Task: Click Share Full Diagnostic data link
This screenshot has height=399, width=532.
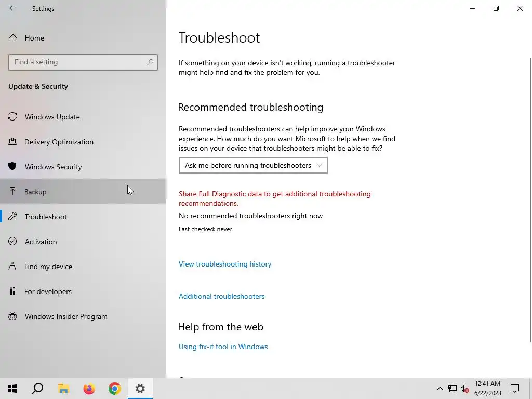Action: pyautogui.click(x=274, y=198)
